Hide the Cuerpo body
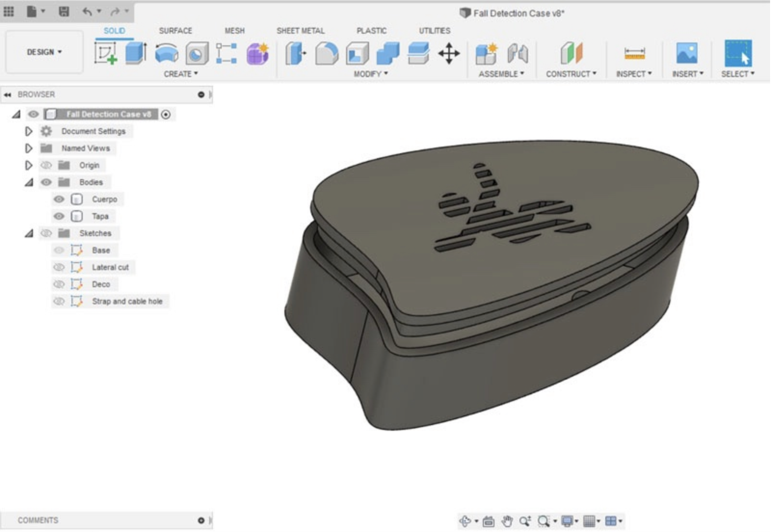Viewport: 772px width, 532px height. tap(59, 199)
